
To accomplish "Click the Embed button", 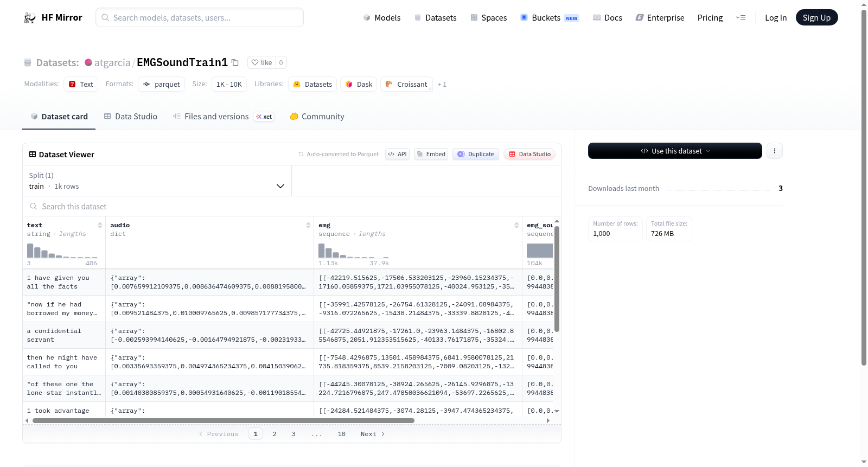I will tap(431, 154).
